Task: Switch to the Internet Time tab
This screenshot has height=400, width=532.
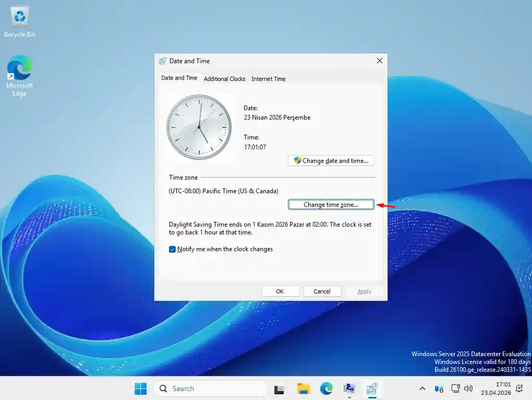Action: pyautogui.click(x=269, y=79)
